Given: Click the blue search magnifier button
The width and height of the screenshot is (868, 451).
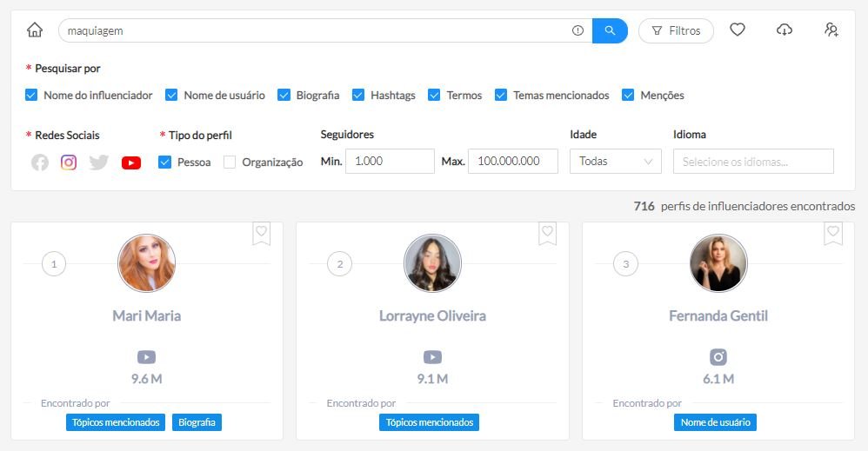Looking at the screenshot, I should click(610, 30).
